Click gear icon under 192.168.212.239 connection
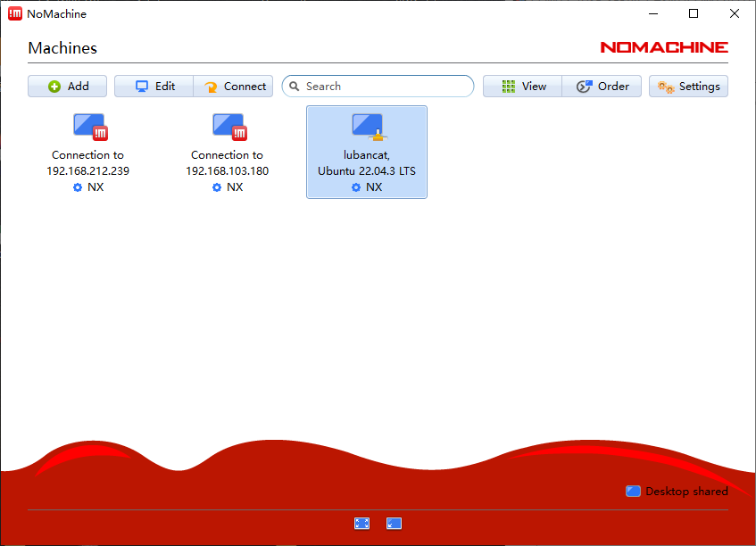The image size is (756, 546). [x=78, y=187]
